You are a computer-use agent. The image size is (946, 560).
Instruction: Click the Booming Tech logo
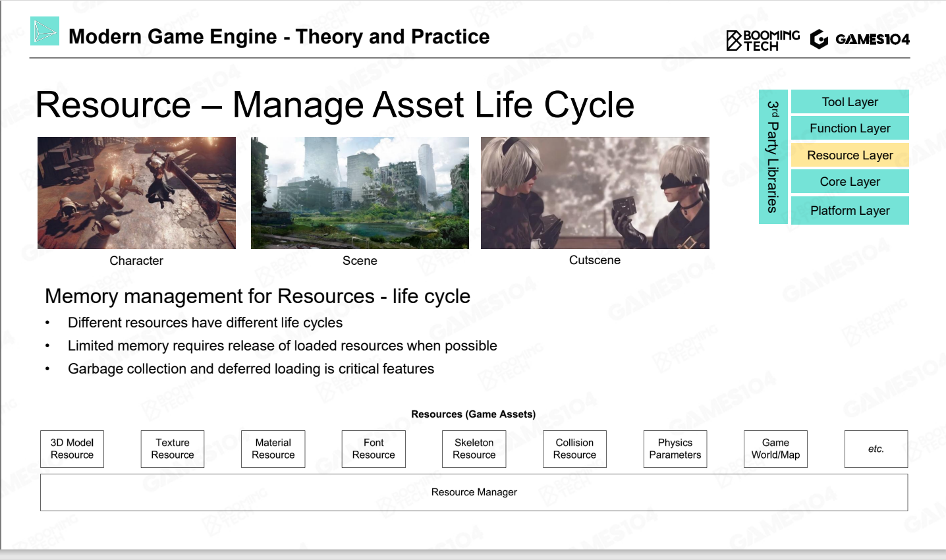(763, 40)
